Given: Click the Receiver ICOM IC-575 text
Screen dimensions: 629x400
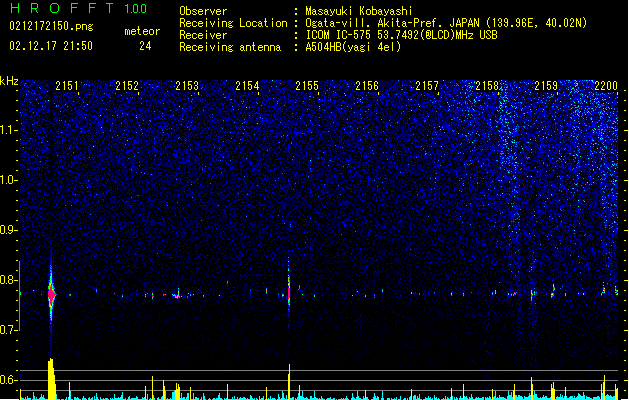Looking at the screenshot, I should (401, 35).
